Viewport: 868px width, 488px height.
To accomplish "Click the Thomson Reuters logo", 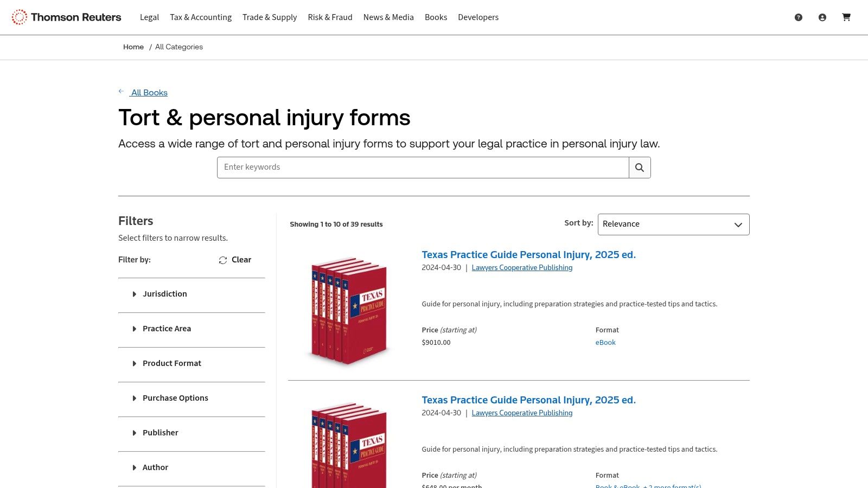I will tap(65, 17).
